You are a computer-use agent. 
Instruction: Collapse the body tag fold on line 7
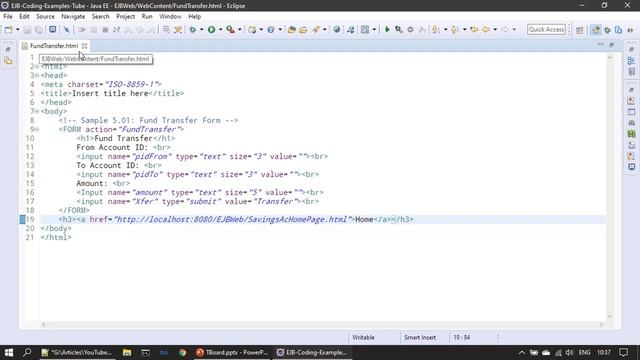point(37,111)
